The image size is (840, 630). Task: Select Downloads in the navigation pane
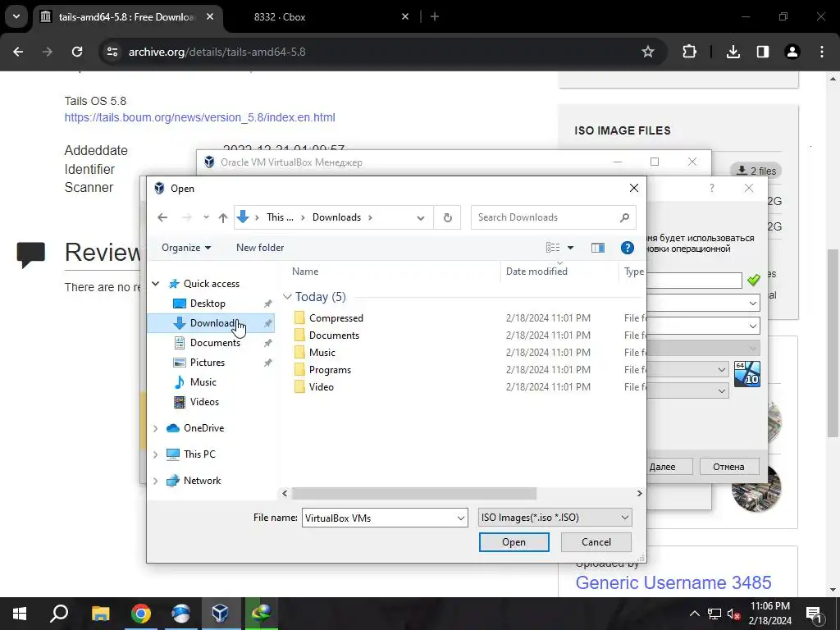coord(212,323)
